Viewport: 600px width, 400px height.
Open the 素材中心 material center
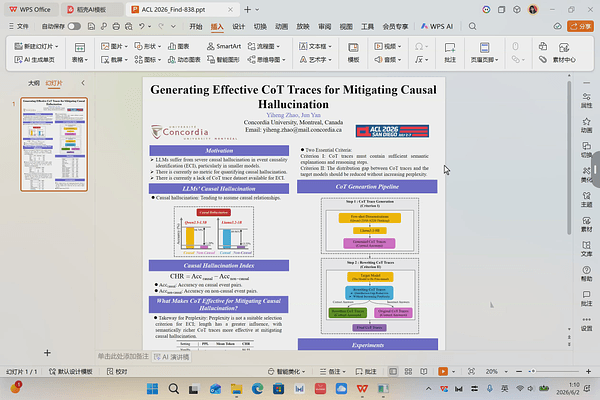(564, 53)
